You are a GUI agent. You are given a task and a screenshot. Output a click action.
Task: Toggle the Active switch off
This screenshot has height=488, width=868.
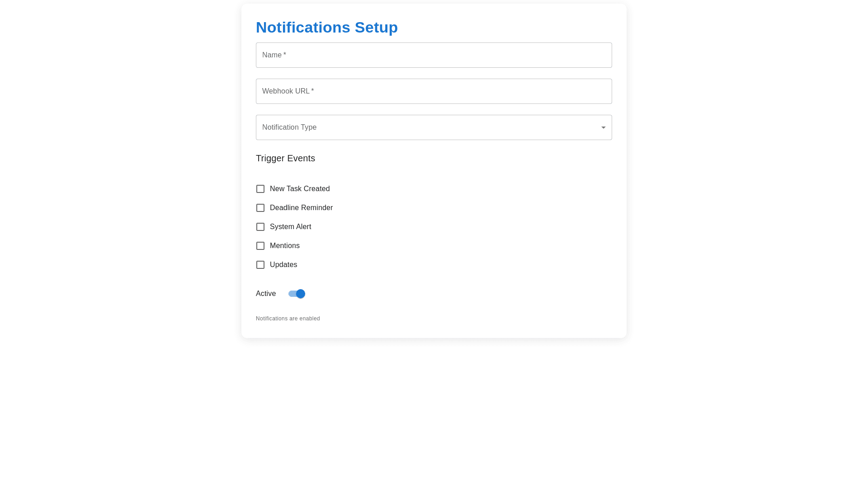(297, 294)
